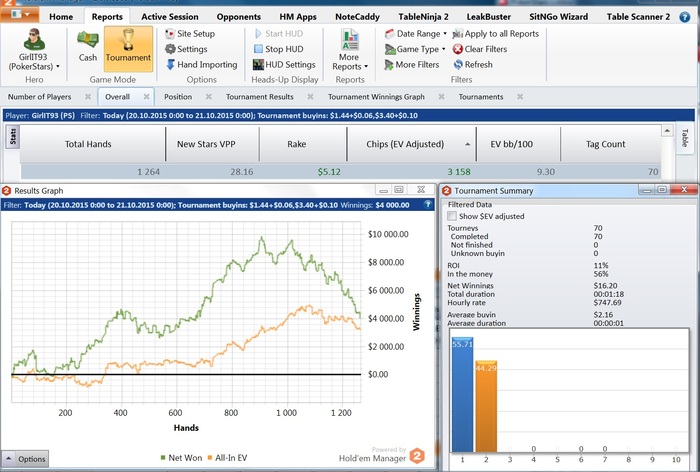Open the vertical Table side tab
The height and width of the screenshot is (472, 700).
[x=685, y=138]
